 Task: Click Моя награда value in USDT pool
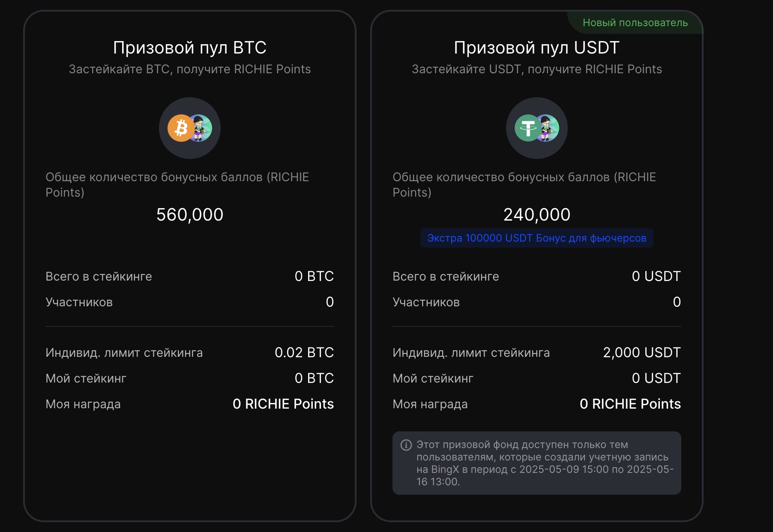630,404
